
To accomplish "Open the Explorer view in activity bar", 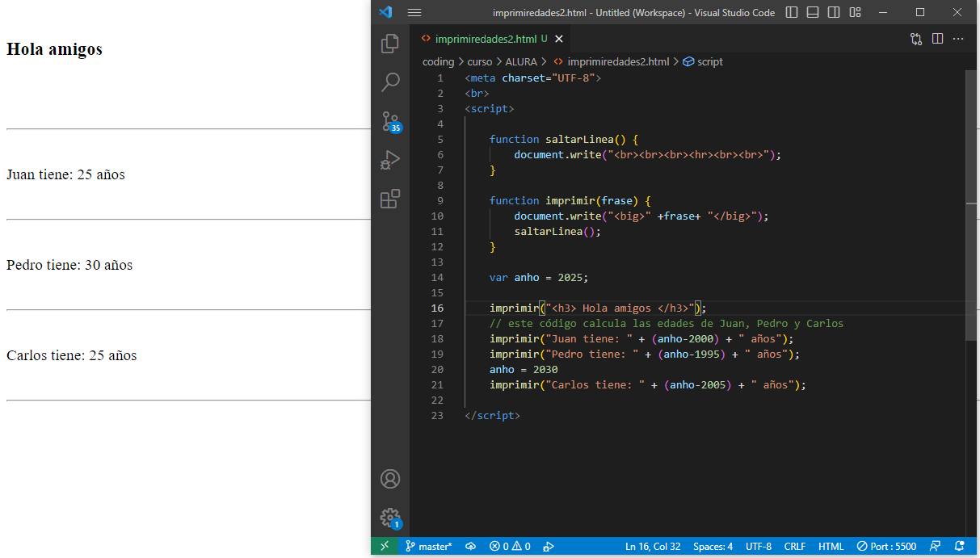I will 390,44.
